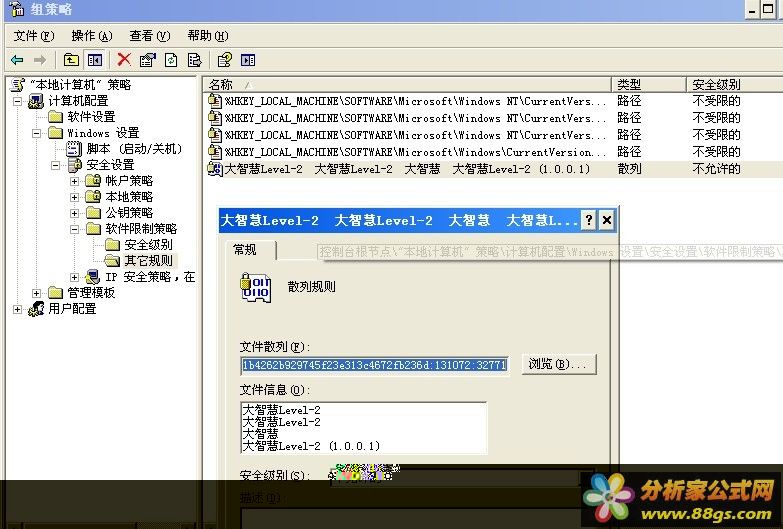783x529 pixels.
Task: Expand the 公钥策略 node
Action: tap(74, 213)
